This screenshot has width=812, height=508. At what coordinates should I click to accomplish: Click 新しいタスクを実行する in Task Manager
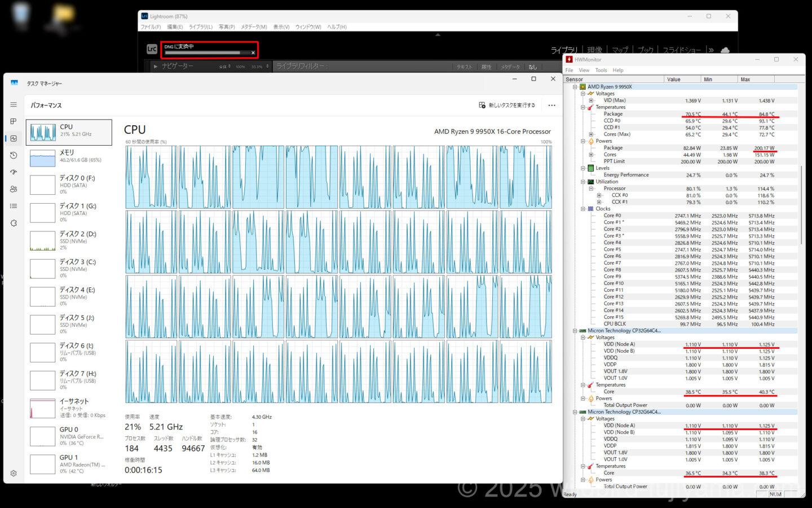point(507,105)
